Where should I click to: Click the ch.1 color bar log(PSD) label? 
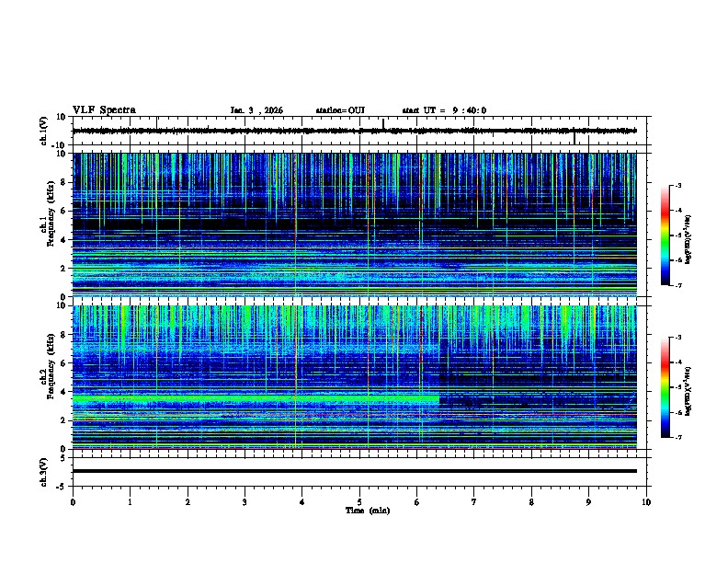click(688, 239)
